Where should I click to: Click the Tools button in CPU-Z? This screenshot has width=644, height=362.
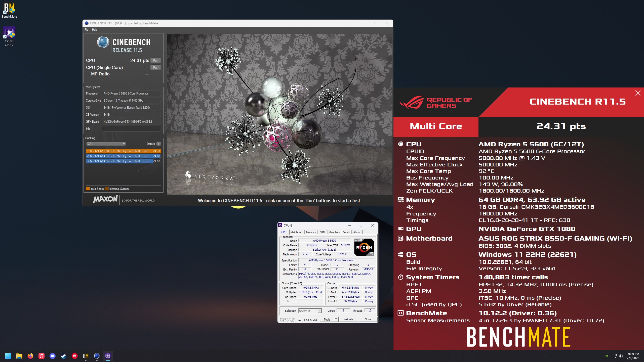(327, 319)
